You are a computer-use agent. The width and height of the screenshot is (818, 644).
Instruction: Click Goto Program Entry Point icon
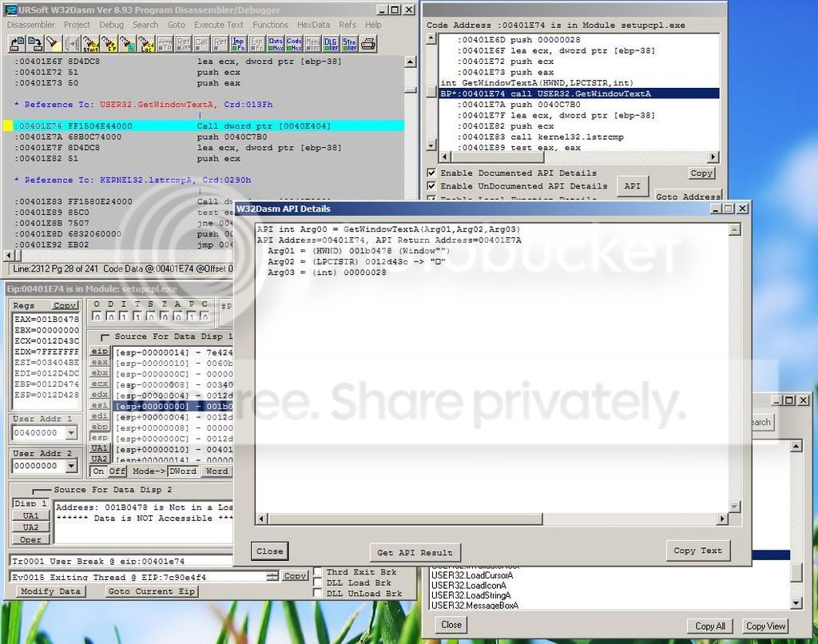[109, 44]
